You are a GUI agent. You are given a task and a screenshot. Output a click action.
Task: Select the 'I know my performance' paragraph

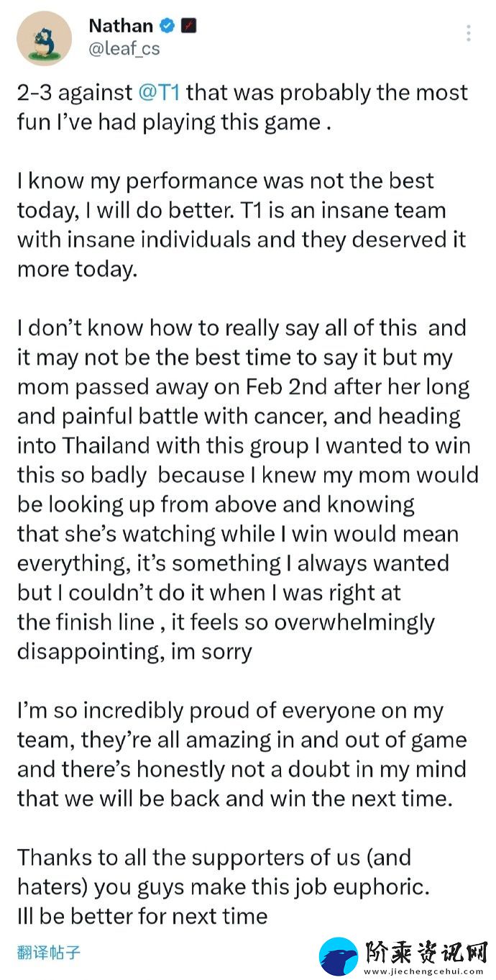241,224
